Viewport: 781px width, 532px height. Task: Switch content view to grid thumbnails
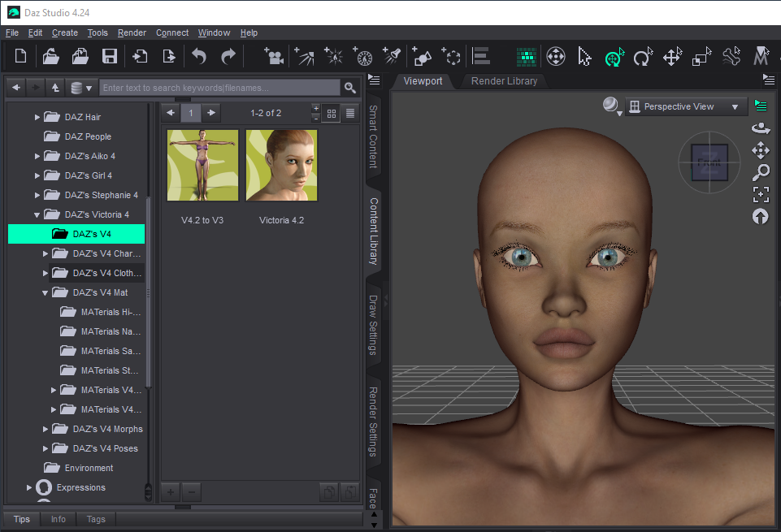(332, 113)
